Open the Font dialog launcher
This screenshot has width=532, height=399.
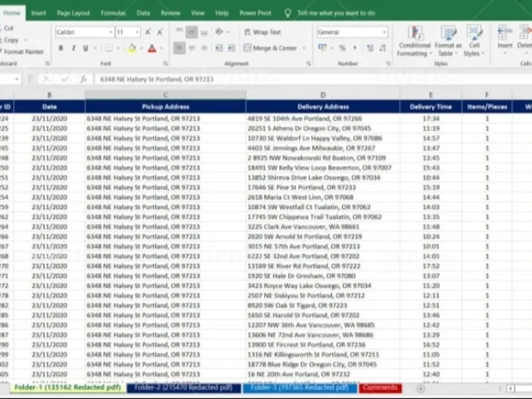pos(165,63)
